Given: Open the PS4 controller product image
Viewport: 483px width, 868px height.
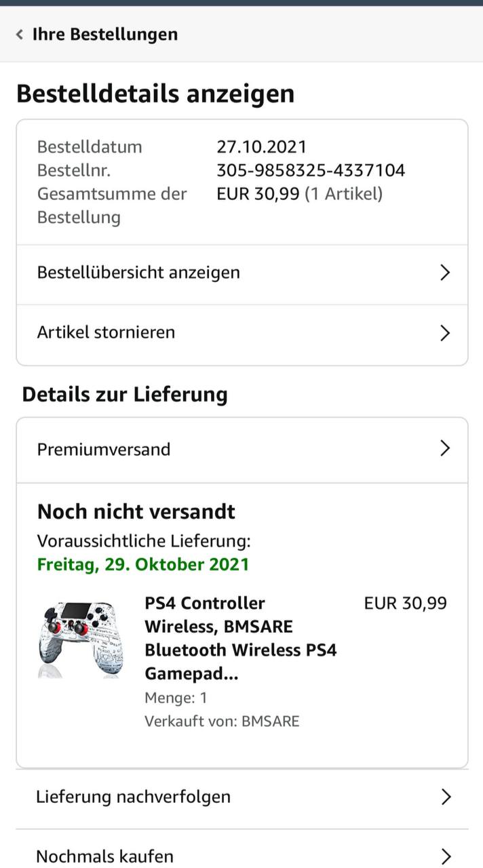Looking at the screenshot, I should coord(81,640).
